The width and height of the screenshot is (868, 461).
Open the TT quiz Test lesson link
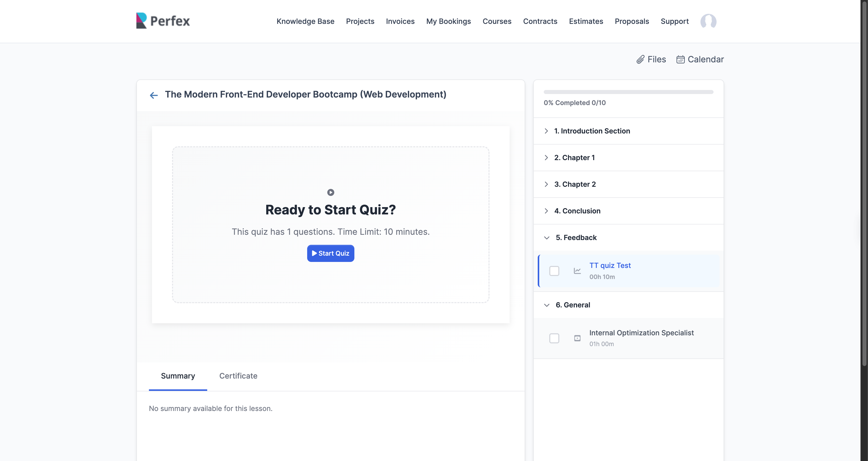point(610,265)
